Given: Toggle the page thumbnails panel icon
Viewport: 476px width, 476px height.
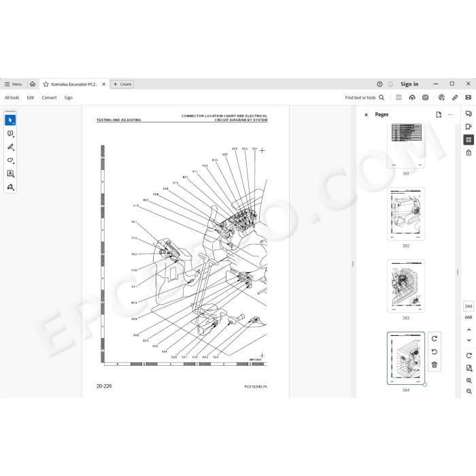Looking at the screenshot, I should click(469, 139).
